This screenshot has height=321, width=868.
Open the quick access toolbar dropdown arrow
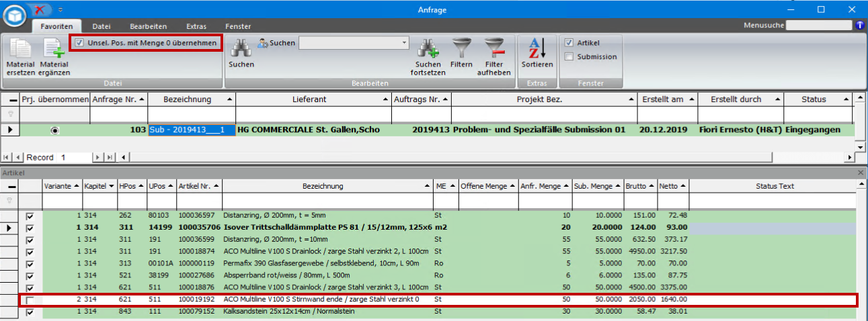(x=60, y=10)
